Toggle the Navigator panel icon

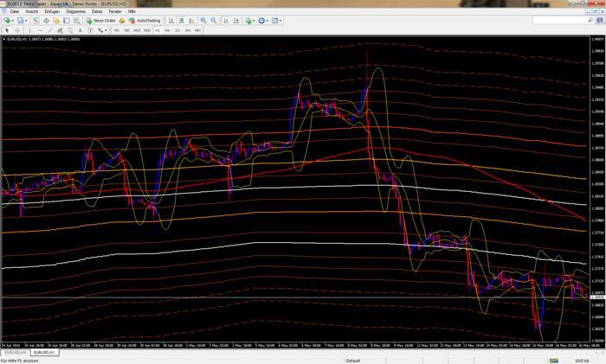pos(56,21)
